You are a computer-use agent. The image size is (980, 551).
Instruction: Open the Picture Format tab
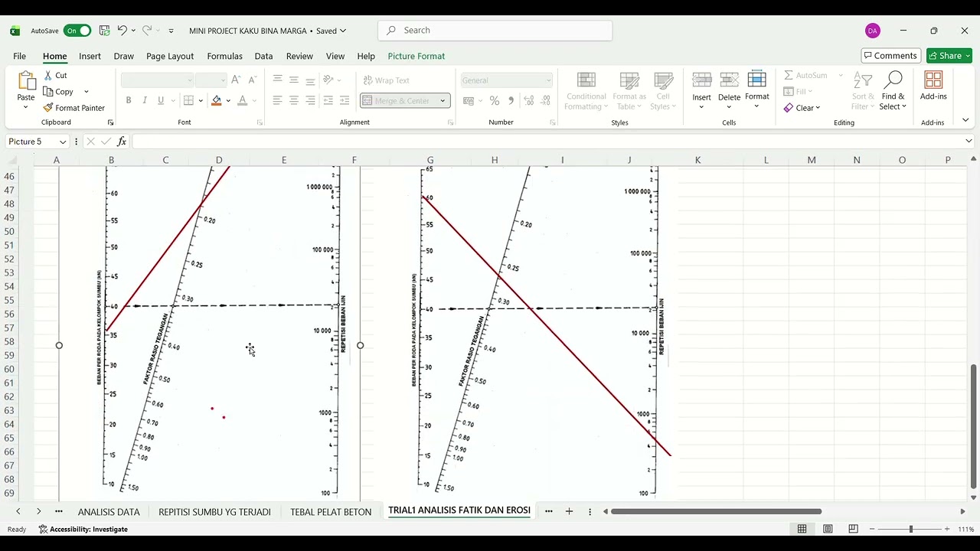click(x=416, y=56)
